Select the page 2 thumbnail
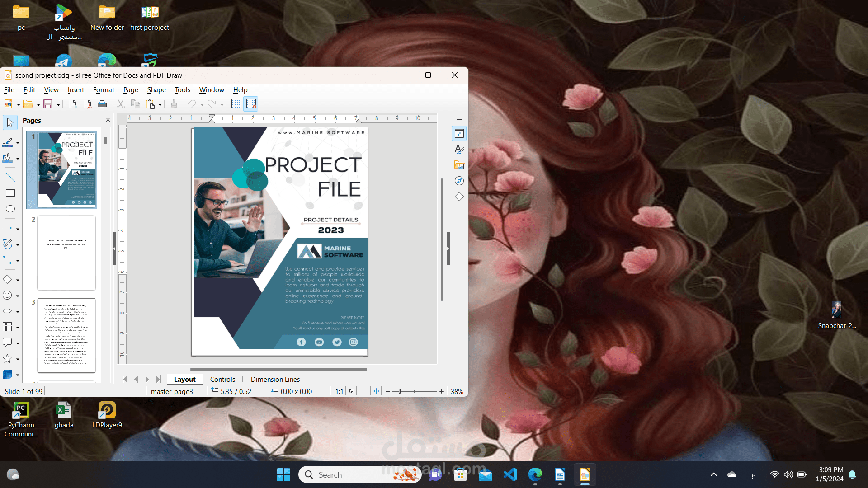Image resolution: width=868 pixels, height=488 pixels. tap(66, 253)
